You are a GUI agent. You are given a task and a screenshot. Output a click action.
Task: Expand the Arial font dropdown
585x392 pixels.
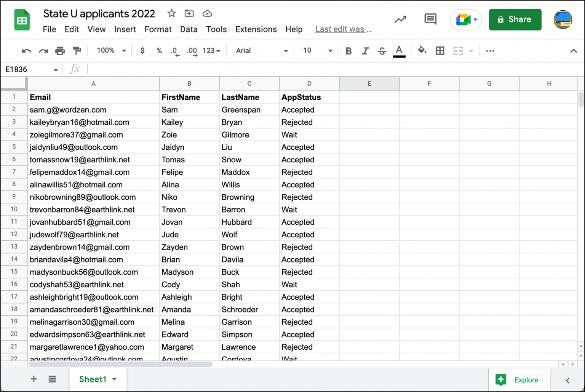click(261, 51)
